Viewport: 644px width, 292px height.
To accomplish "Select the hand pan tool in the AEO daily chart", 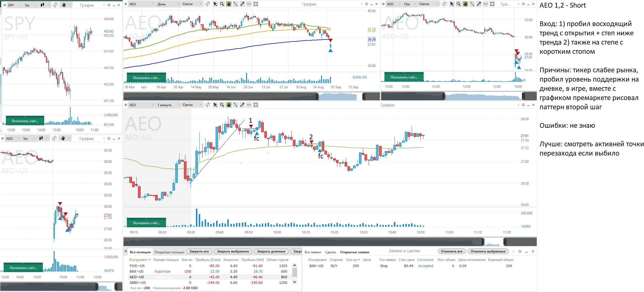I will 229,4.
